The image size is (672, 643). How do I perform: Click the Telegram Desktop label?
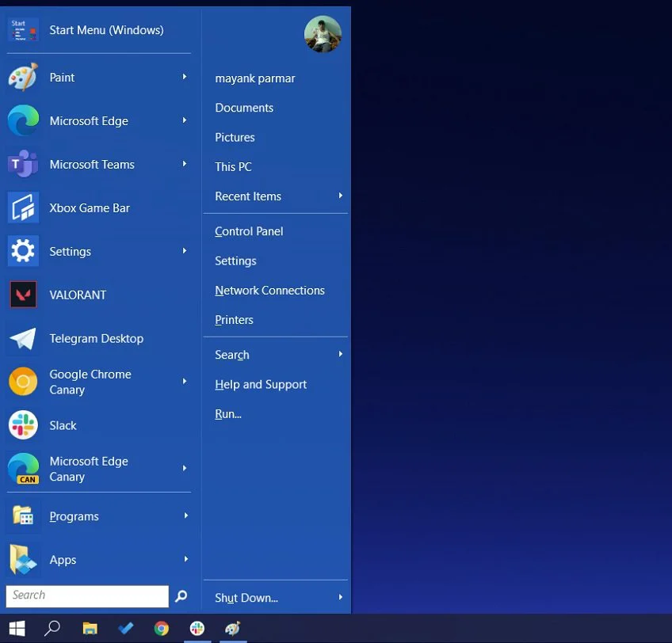coord(97,339)
